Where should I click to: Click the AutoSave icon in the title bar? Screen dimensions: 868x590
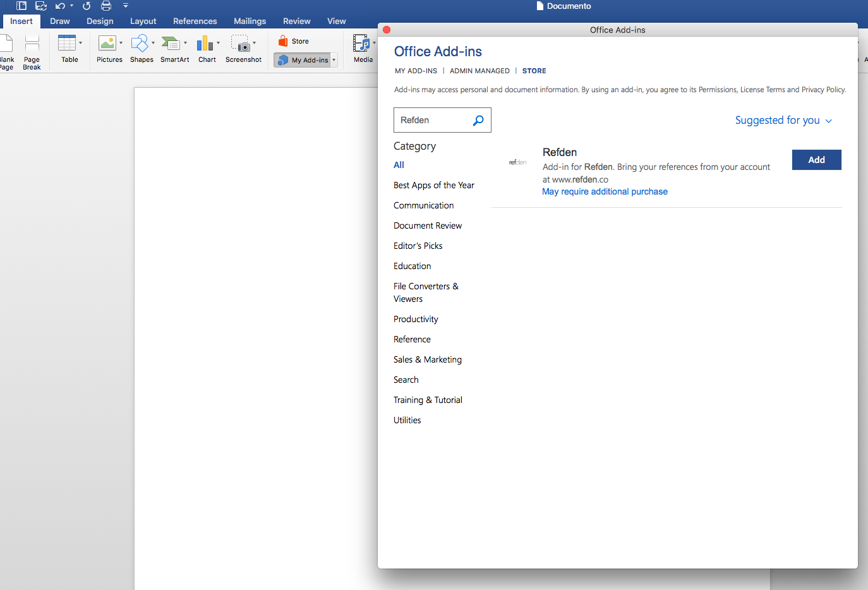pos(41,6)
